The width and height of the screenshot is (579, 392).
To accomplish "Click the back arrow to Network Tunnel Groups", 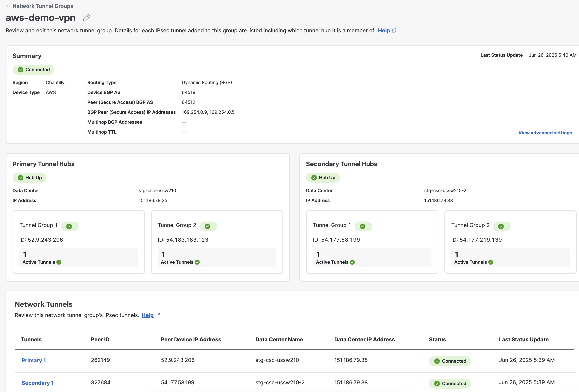I will [x=8, y=6].
